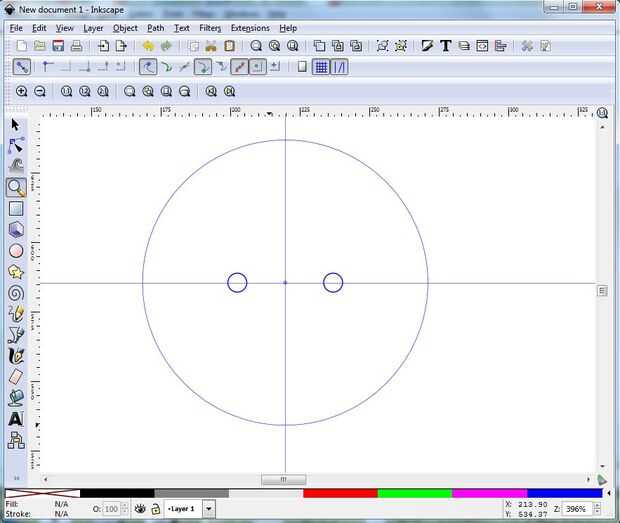This screenshot has height=523, width=620.
Task: Click the Print icon
Action: pos(76,46)
